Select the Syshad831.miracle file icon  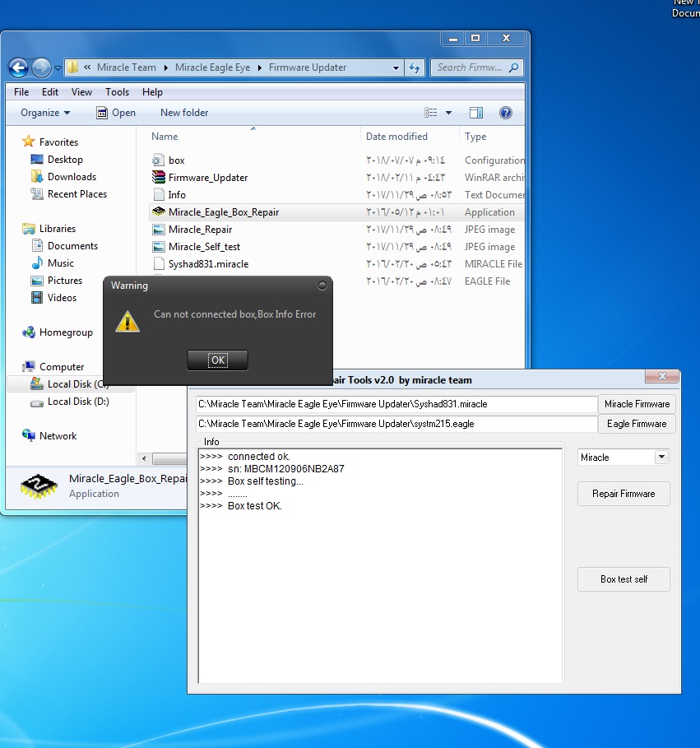tap(158, 264)
